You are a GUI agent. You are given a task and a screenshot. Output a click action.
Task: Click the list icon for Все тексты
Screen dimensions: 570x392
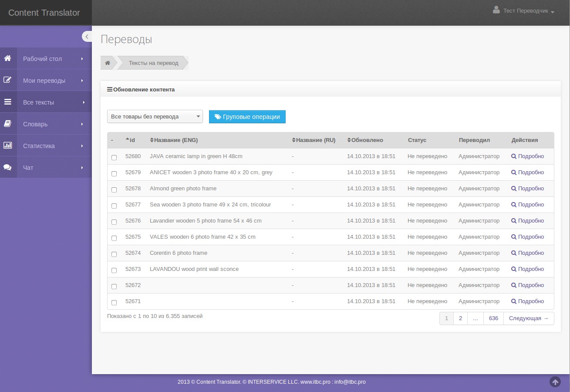7,102
